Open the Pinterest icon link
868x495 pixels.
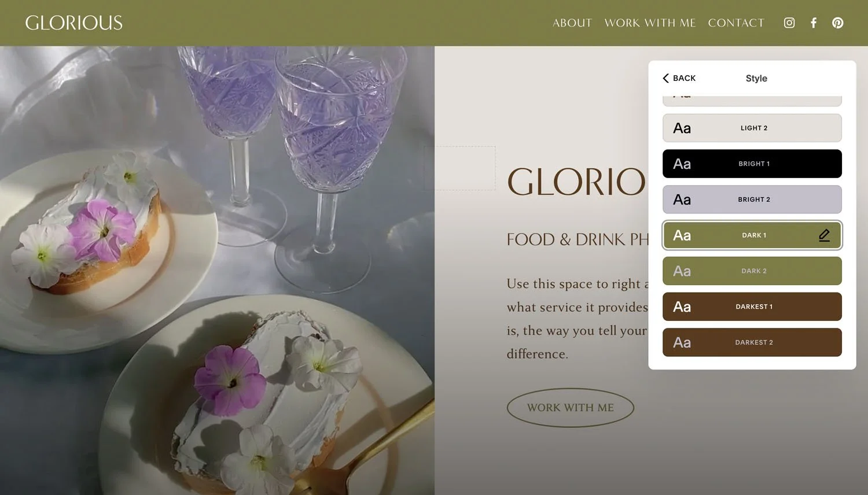point(838,23)
